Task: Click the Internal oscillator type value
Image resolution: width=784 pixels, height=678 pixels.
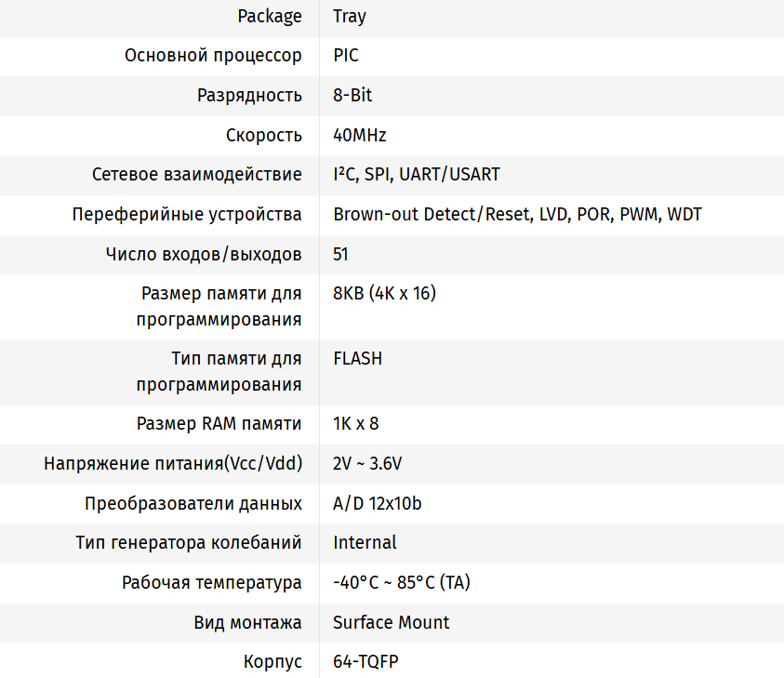Action: point(365,542)
